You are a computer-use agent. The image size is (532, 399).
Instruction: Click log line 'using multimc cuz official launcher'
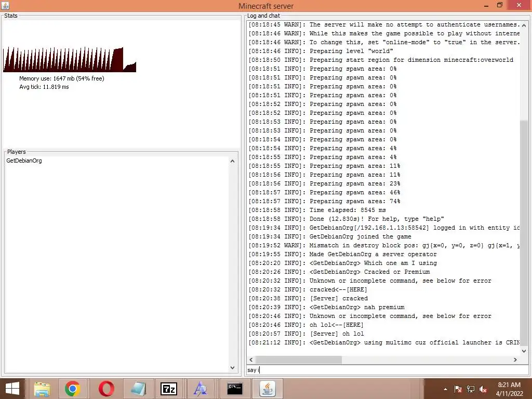point(384,342)
